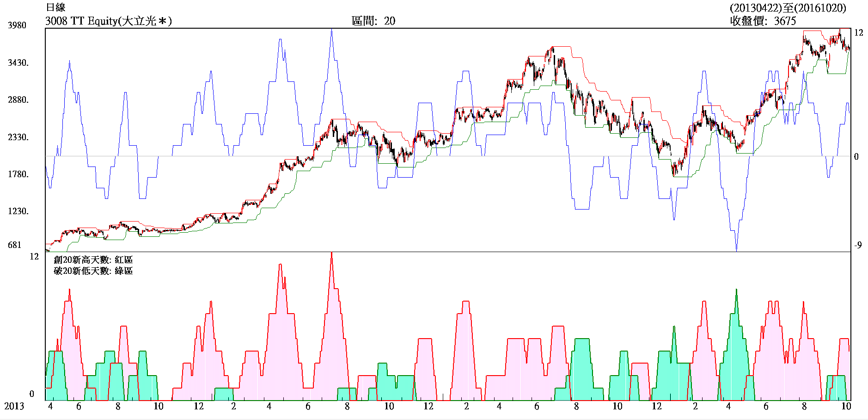The image size is (868, 420).
Task: Click the highest blue line peak in upper chart
Action: [331, 31]
